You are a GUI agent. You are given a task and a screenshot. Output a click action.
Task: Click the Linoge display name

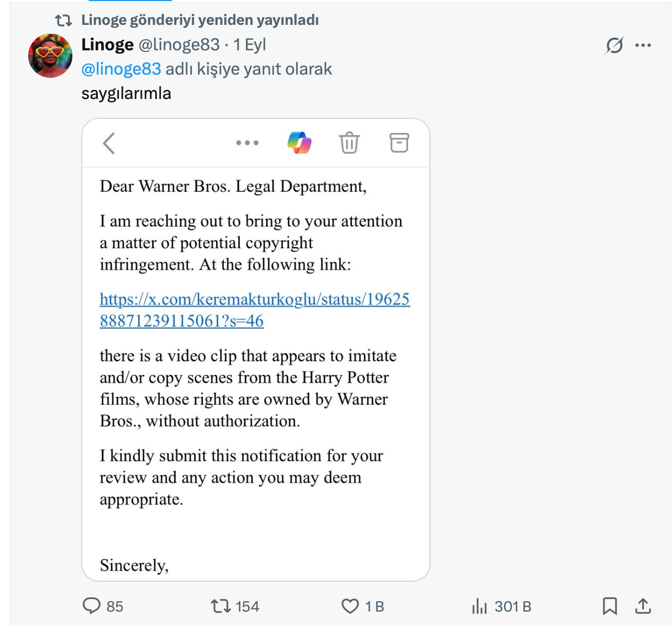coord(107,45)
